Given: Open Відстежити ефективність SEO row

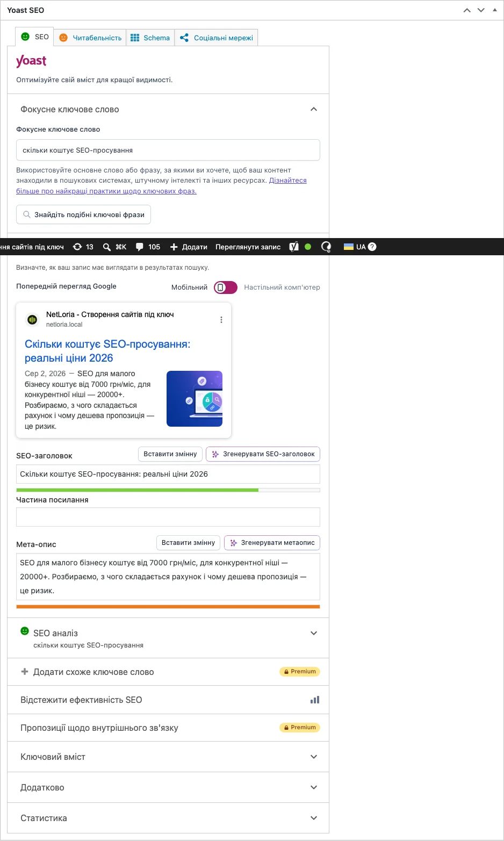Looking at the screenshot, I should pyautogui.click(x=168, y=700).
